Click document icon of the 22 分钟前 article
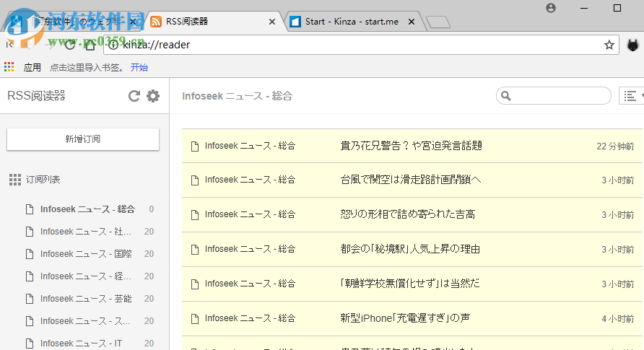The image size is (644, 350). (195, 146)
